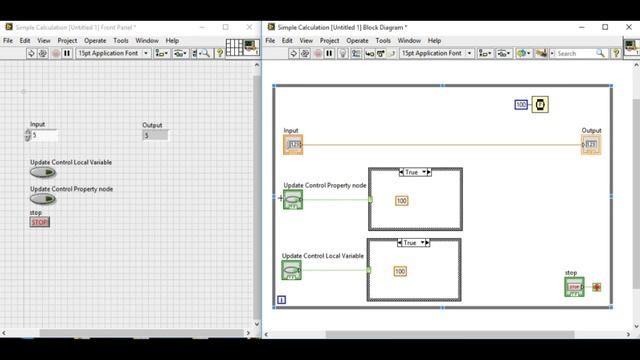Select the 100 constant in lower case structure
640x360 pixels.
pos(400,271)
